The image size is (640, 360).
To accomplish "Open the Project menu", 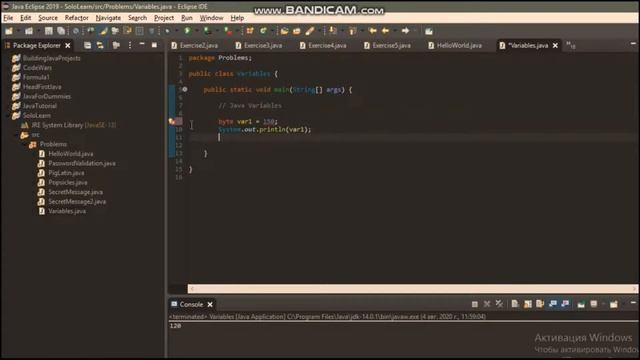I will 164,18.
